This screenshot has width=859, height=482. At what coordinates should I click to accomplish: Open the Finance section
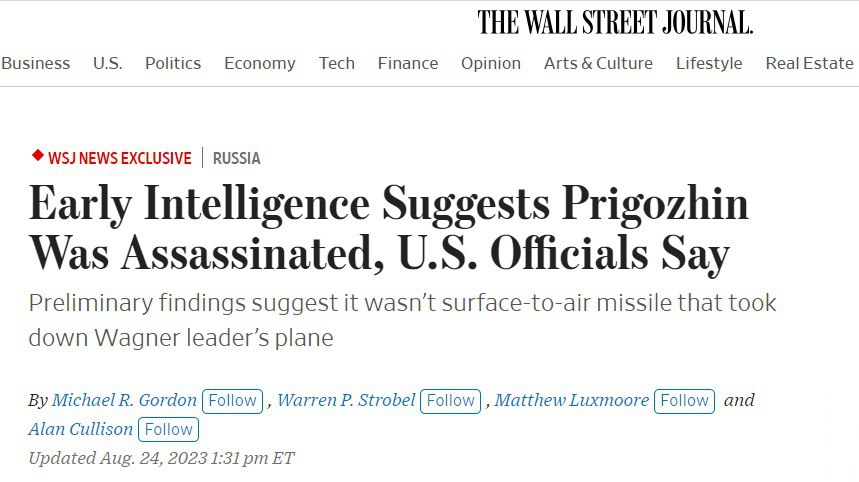click(x=408, y=63)
